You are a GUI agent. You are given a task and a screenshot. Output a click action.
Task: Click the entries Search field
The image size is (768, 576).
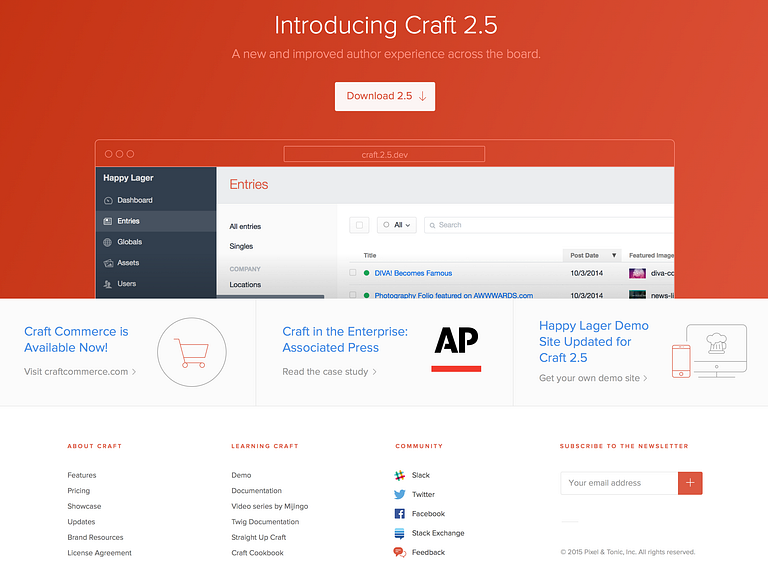tap(549, 225)
